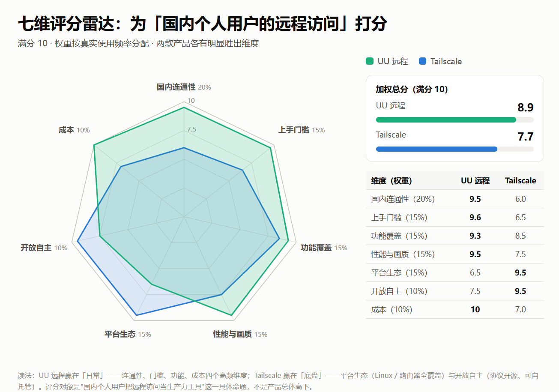Click the green UU 远程 legend swatch
The height and width of the screenshot is (392, 559).
pyautogui.click(x=370, y=61)
